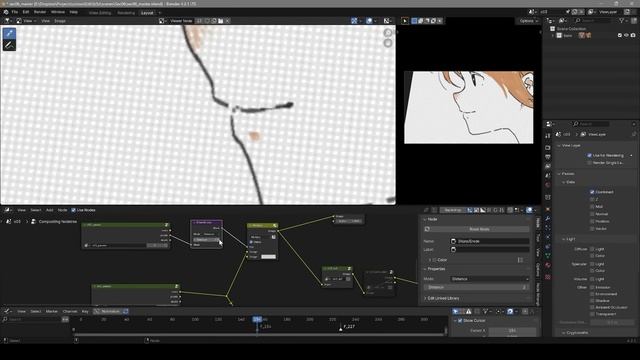Switch to the Layout workspace tab
The image size is (640, 360).
147,13
